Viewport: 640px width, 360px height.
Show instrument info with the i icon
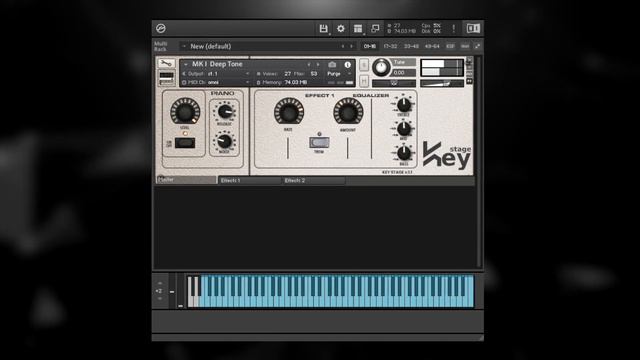[x=347, y=64]
